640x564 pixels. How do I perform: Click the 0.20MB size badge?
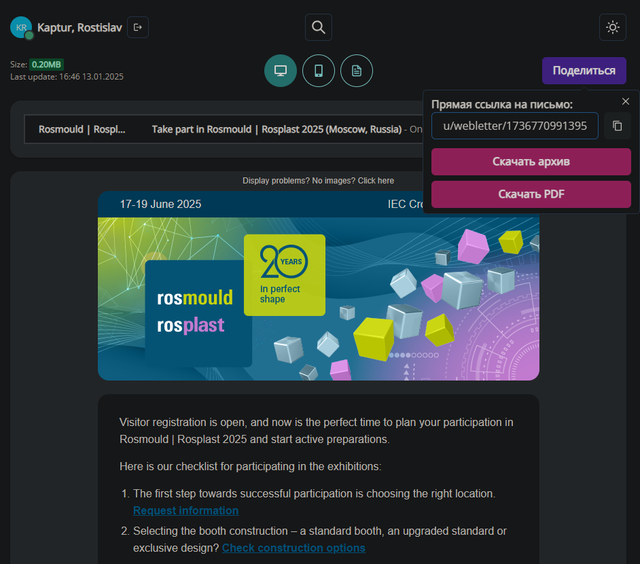[46, 64]
